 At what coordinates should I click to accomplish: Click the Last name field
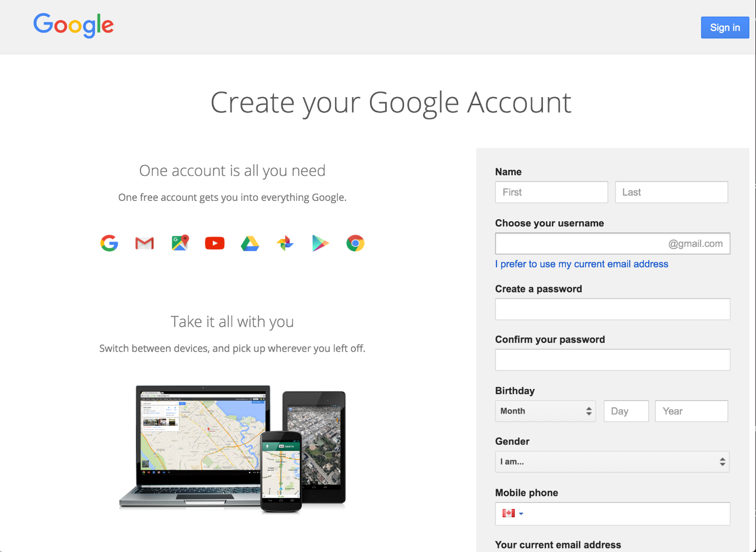point(671,192)
